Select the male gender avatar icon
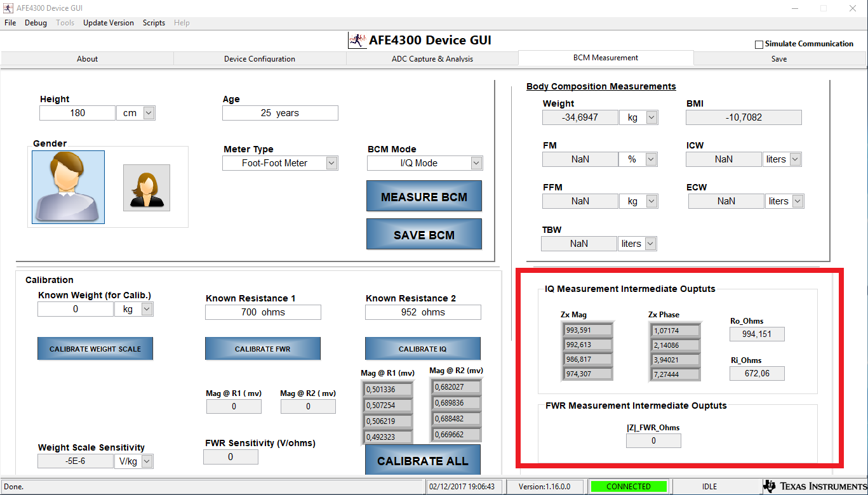This screenshot has width=868, height=495. point(68,187)
